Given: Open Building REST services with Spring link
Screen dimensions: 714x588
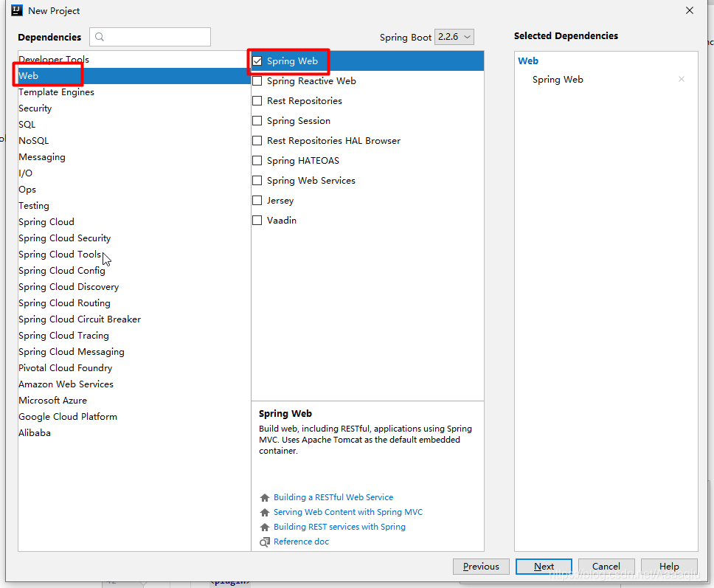Looking at the screenshot, I should click(339, 527).
